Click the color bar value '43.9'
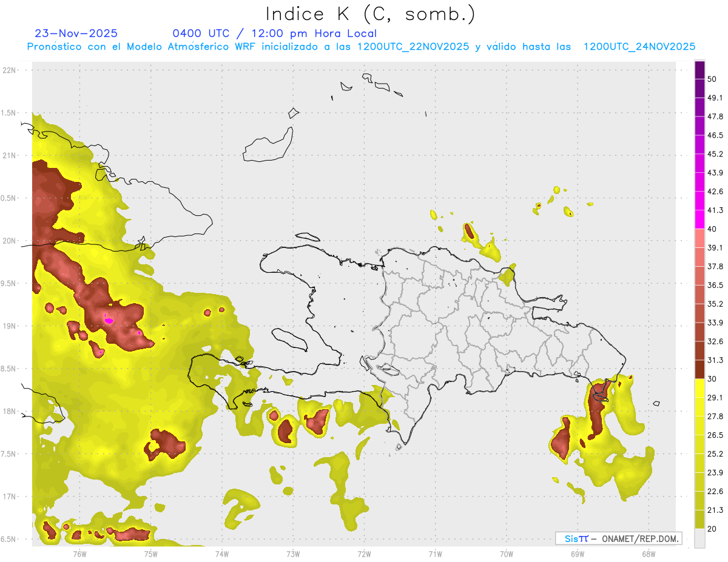 [715, 173]
